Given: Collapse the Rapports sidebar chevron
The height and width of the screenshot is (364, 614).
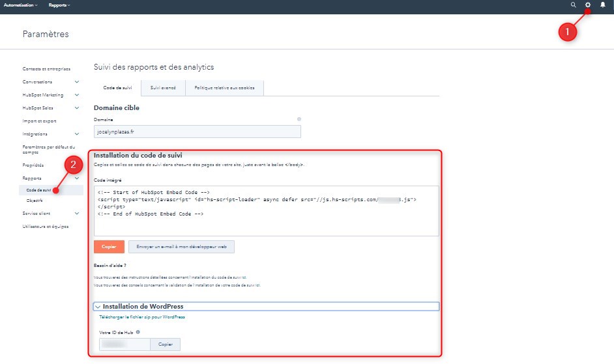Looking at the screenshot, I should tap(77, 178).
